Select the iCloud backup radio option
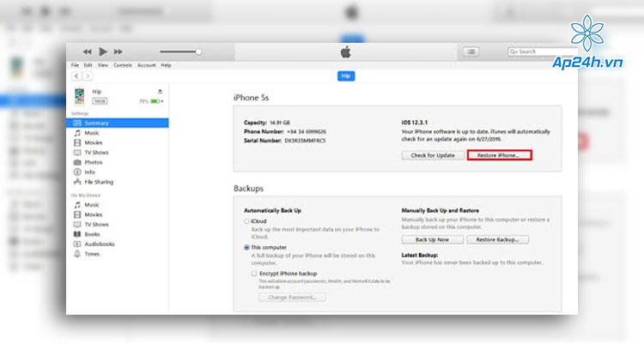This screenshot has height=343, width=644. [x=246, y=221]
